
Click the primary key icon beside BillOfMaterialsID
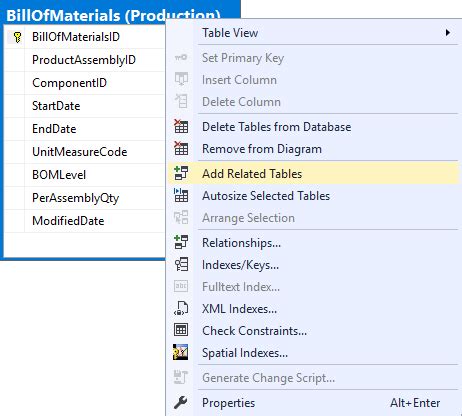pyautogui.click(x=17, y=37)
